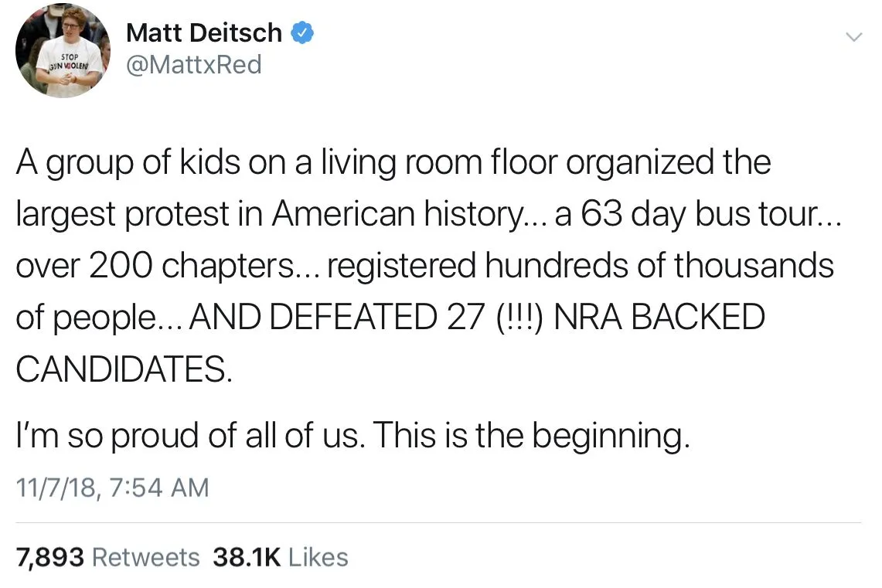Viewport: 882px width, 588px height.
Task: Open the @MattxRed handle link
Action: [193, 65]
